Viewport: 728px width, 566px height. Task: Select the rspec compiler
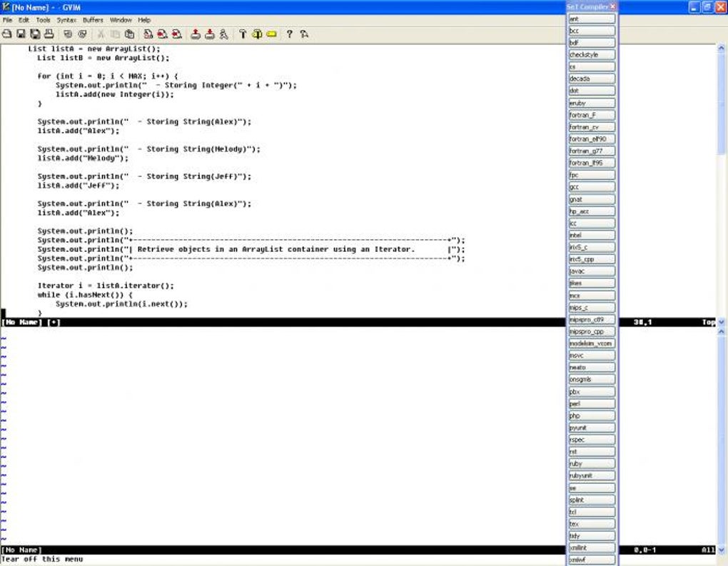coord(592,440)
